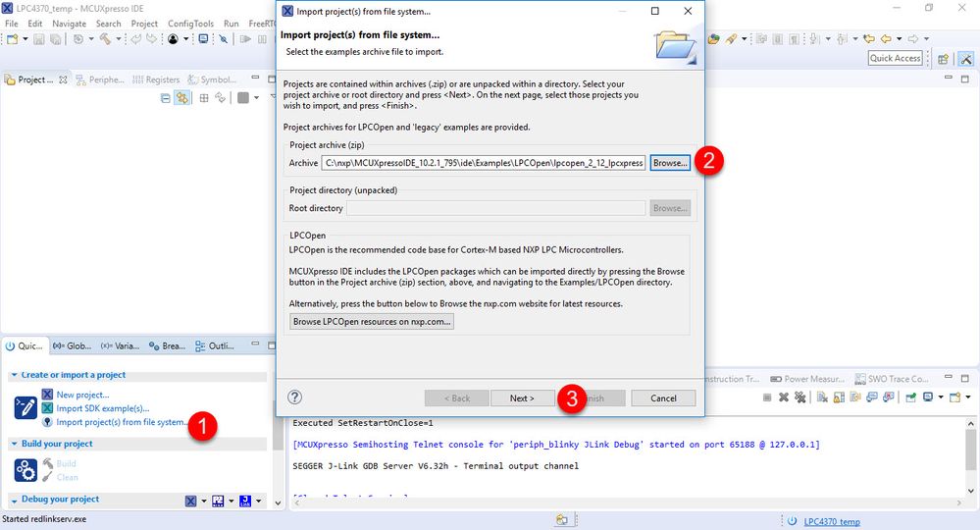Viewport: 980px width, 530px height.
Task: Click the Save toolbar icon
Action: click(39, 38)
